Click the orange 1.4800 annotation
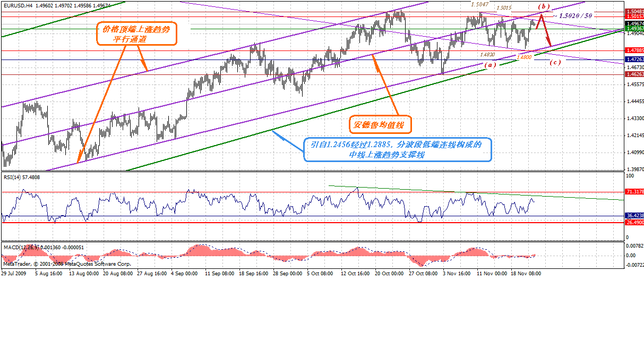Viewport: 644px width, 364px height. tap(523, 56)
